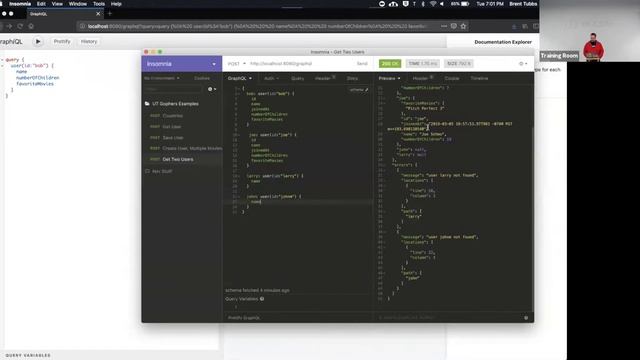Reload the page in the browser
Image resolution: width=640 pixels, height=360 pixels.
20,26
